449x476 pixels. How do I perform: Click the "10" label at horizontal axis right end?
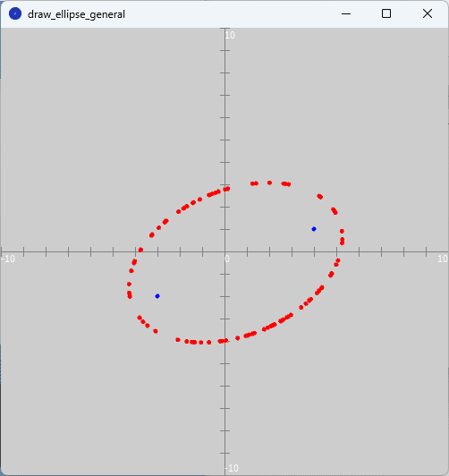443,259
